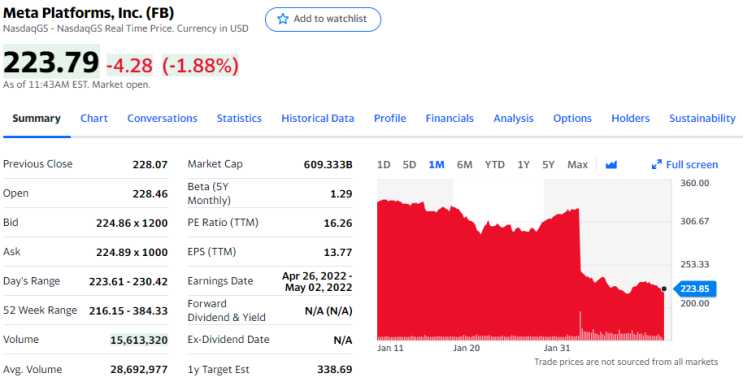Switch to the Analysis tab
The width and height of the screenshot is (743, 382).
[513, 118]
